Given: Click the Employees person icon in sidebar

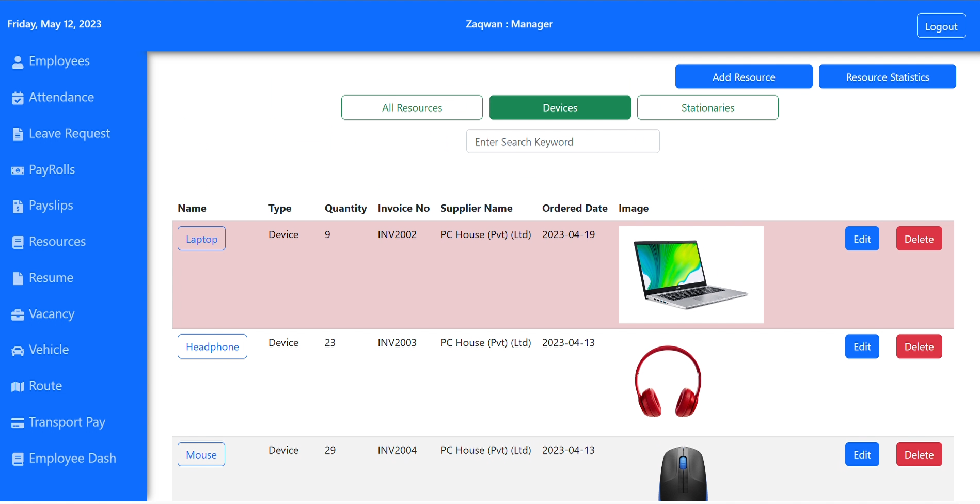Looking at the screenshot, I should (18, 62).
